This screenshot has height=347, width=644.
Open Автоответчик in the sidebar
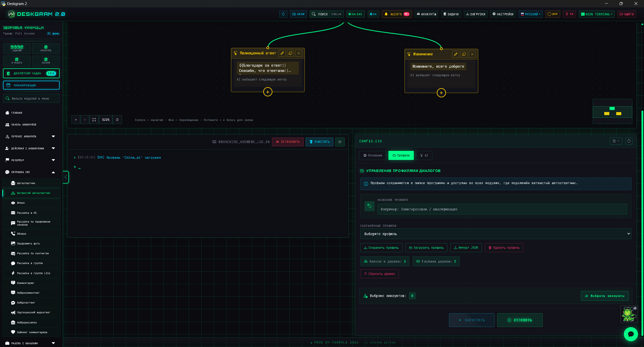(x=31, y=183)
